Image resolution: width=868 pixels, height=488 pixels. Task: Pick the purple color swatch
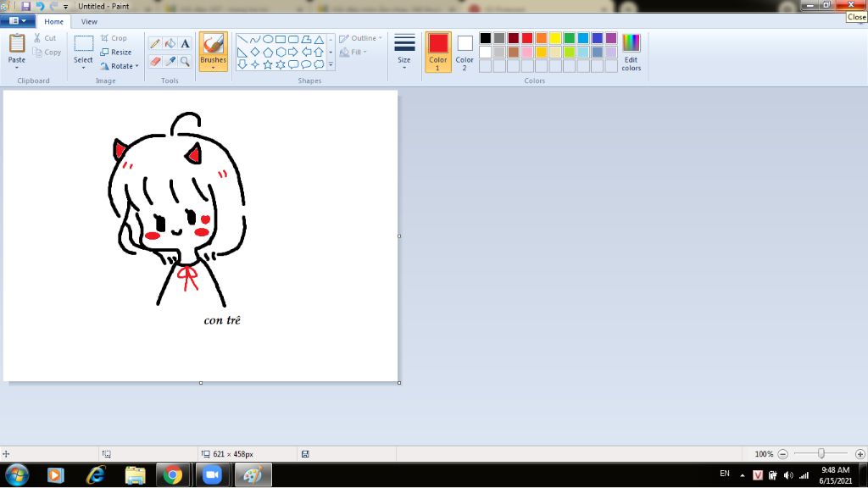click(x=611, y=38)
